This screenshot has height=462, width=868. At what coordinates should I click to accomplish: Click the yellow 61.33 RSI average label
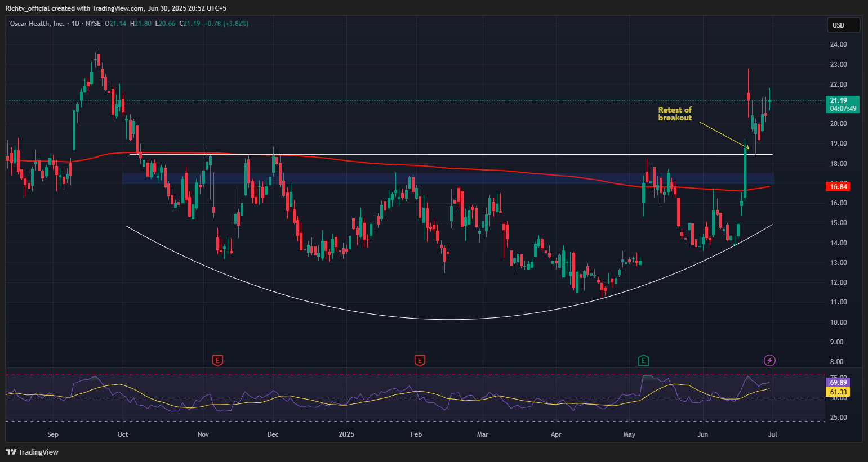[x=838, y=392]
